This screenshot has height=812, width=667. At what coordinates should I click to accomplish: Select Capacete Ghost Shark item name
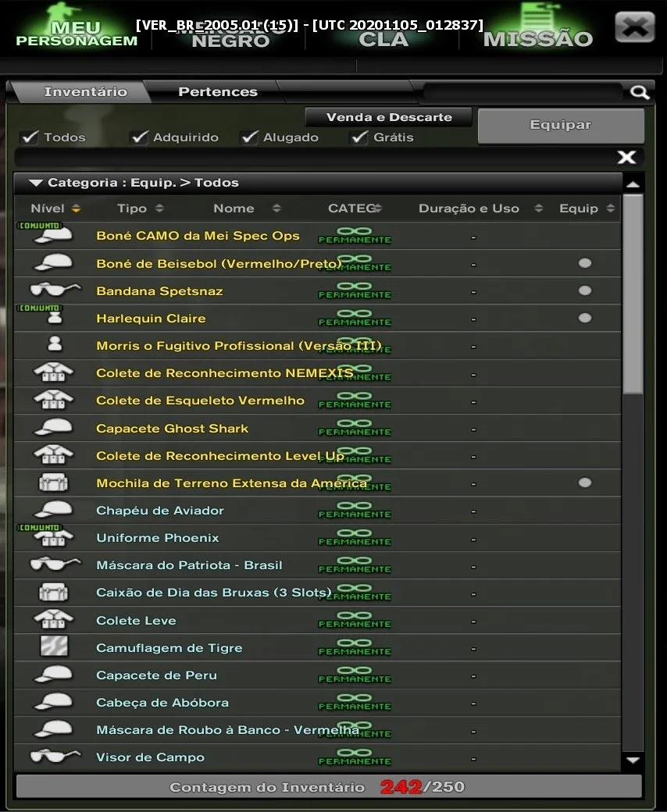click(172, 429)
